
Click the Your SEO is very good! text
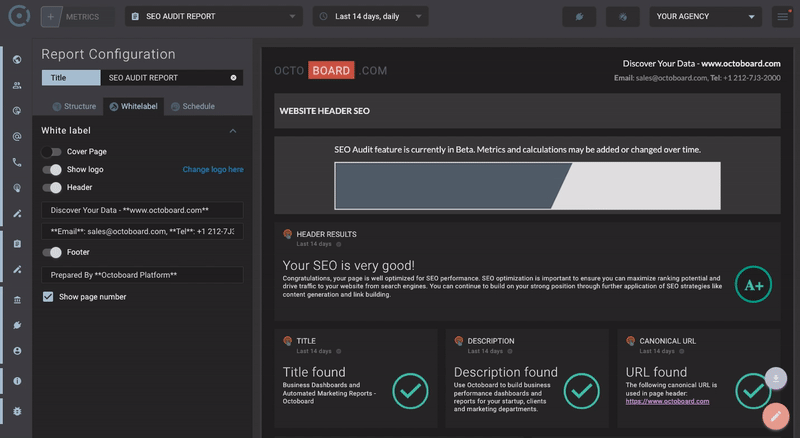click(x=348, y=265)
